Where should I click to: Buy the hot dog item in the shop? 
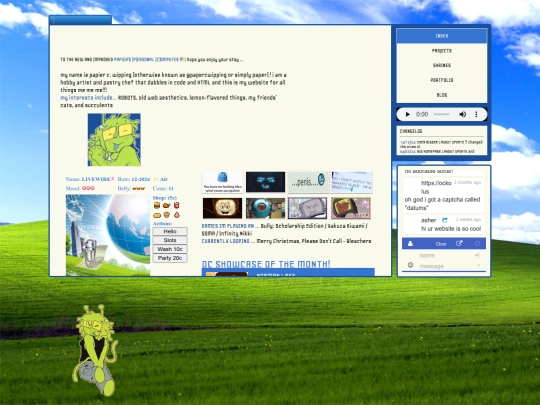pos(157,215)
